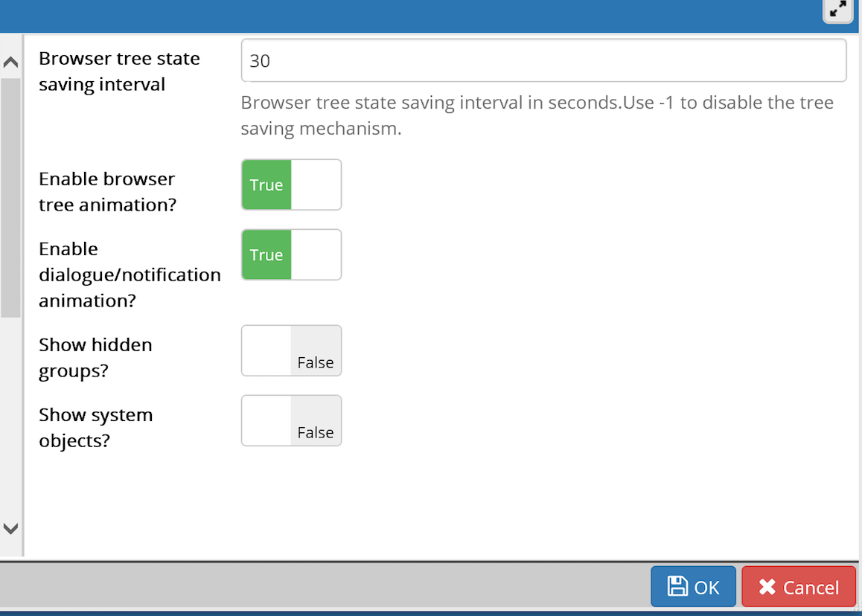Cancel the preferences dialog

coord(798,587)
